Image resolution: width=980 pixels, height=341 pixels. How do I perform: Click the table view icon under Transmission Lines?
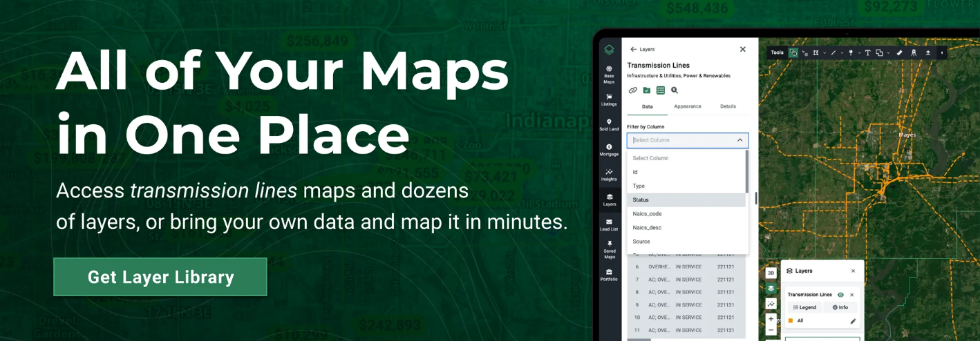pos(660,90)
